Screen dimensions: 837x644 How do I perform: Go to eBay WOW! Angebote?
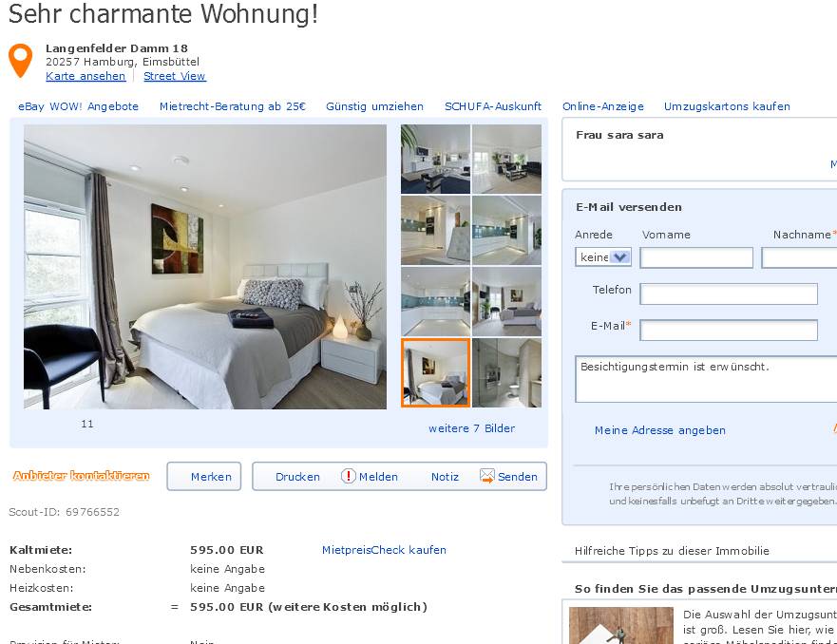tap(79, 106)
